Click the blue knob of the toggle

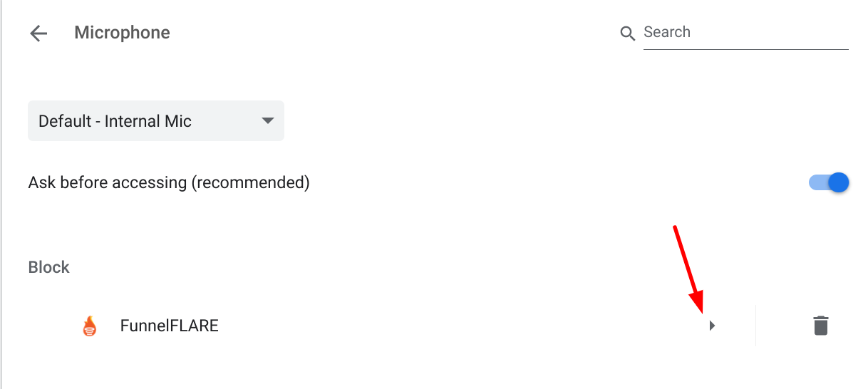point(839,182)
